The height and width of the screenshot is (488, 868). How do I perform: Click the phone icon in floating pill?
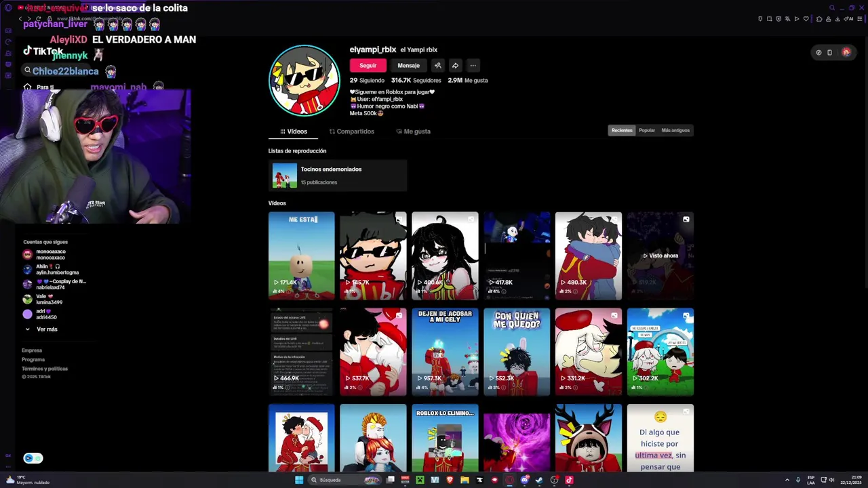click(x=829, y=52)
